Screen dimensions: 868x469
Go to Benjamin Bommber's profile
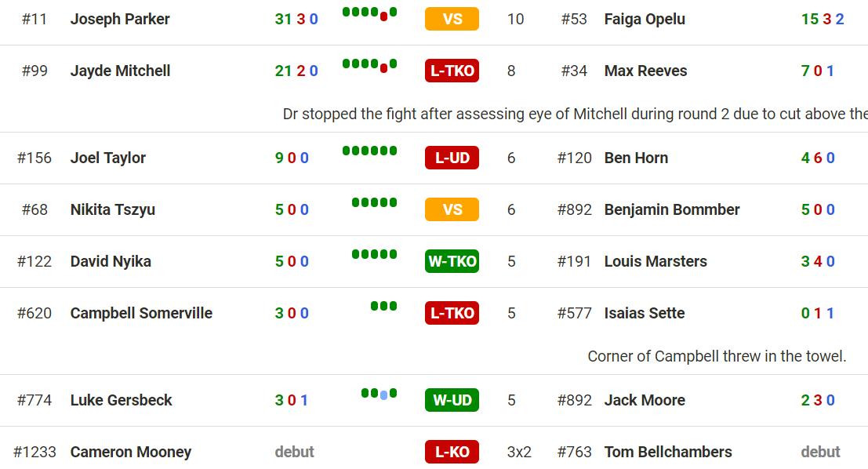click(671, 210)
